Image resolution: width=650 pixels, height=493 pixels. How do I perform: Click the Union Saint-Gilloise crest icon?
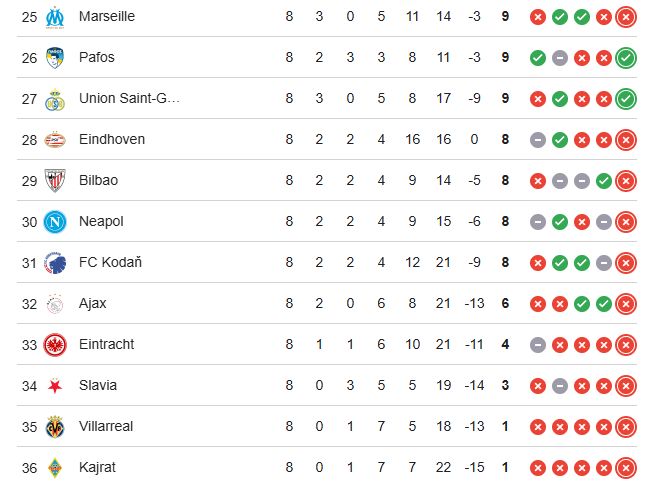pyautogui.click(x=54, y=99)
